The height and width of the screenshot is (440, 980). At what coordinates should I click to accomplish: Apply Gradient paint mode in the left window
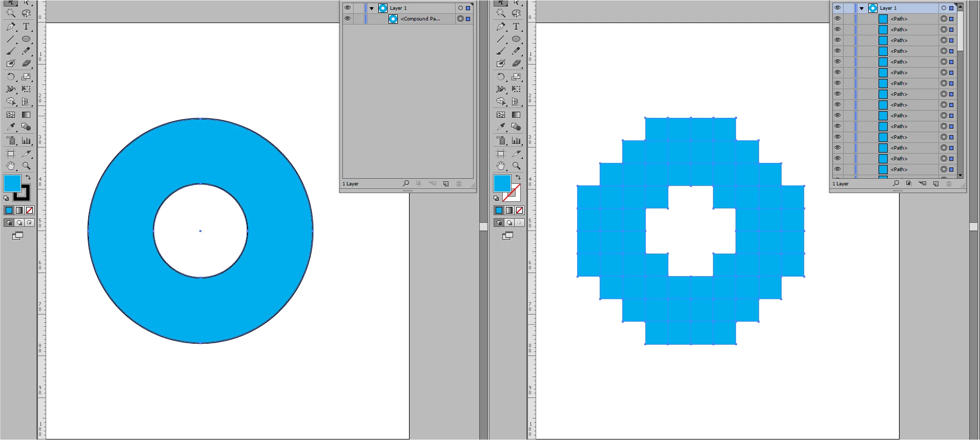pyautogui.click(x=19, y=210)
